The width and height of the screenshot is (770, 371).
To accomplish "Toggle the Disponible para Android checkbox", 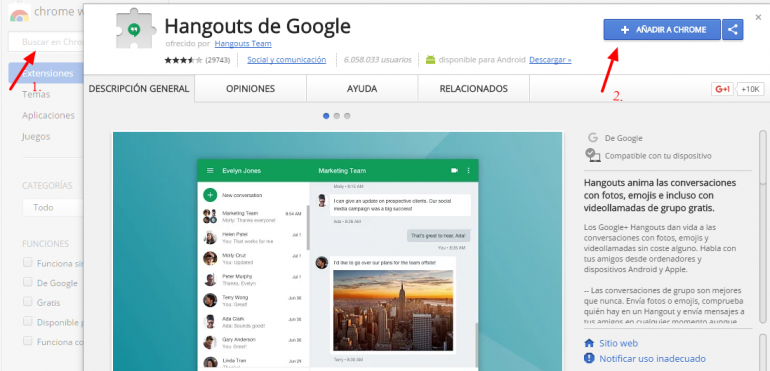I will [x=28, y=321].
